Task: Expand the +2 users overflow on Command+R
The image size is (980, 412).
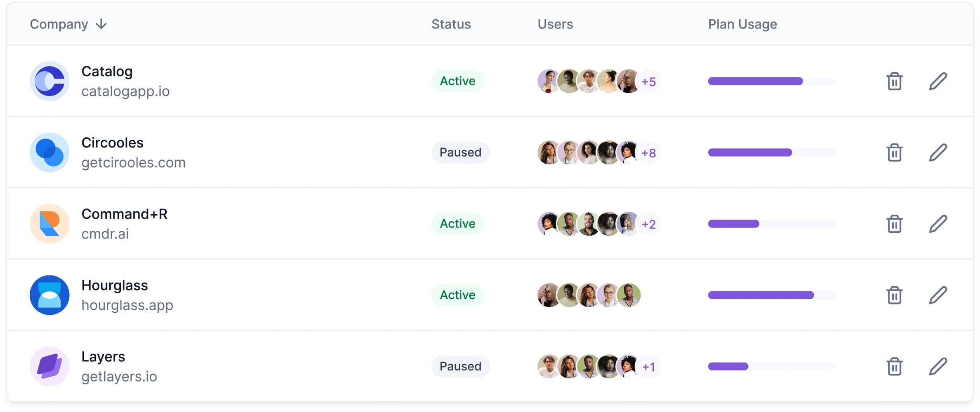Action: point(649,224)
